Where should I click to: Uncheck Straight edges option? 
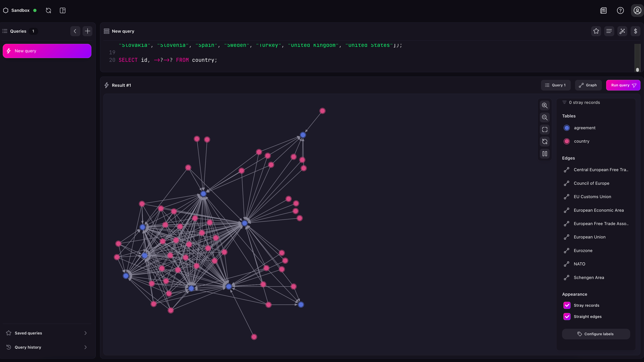(x=567, y=317)
